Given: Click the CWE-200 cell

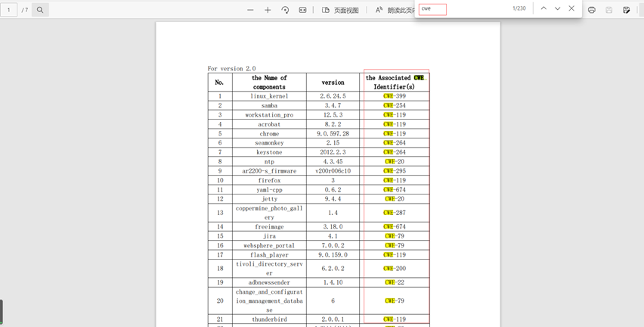Looking at the screenshot, I should 395,269.
